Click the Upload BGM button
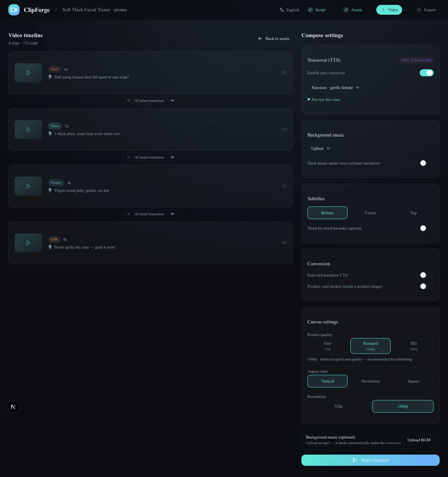 (x=419, y=440)
